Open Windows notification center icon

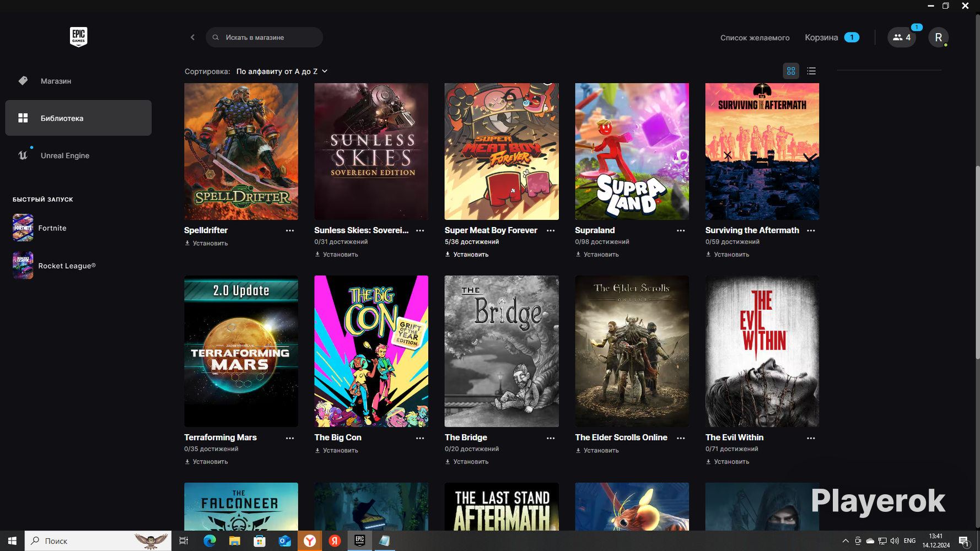coord(964,541)
